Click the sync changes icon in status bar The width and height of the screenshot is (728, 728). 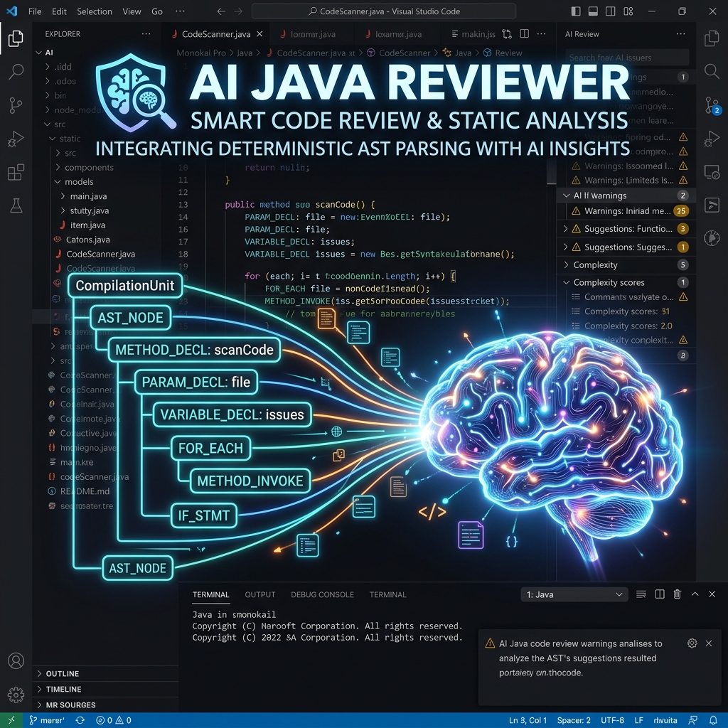(x=80, y=720)
